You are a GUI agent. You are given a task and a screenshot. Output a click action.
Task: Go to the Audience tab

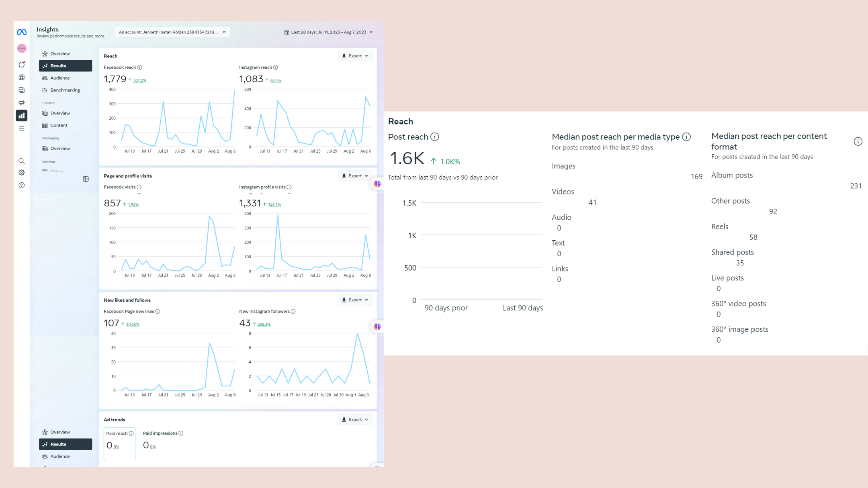[x=60, y=78]
